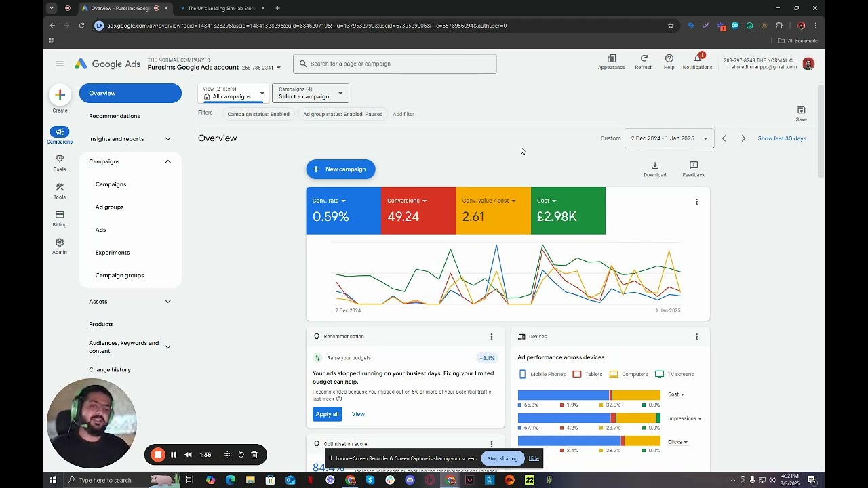This screenshot has width=868, height=488.
Task: Open the account profile avatar
Action: pos(808,64)
